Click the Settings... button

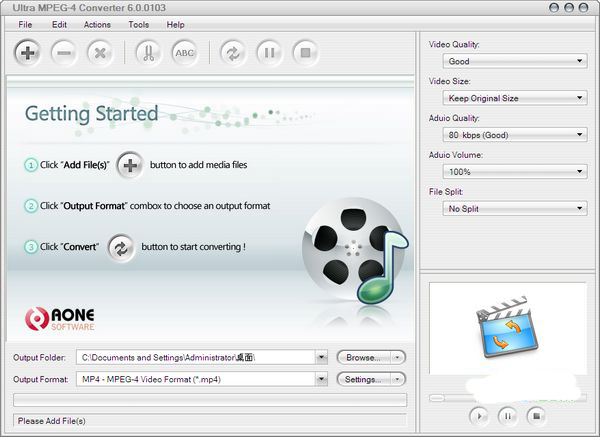pos(364,379)
